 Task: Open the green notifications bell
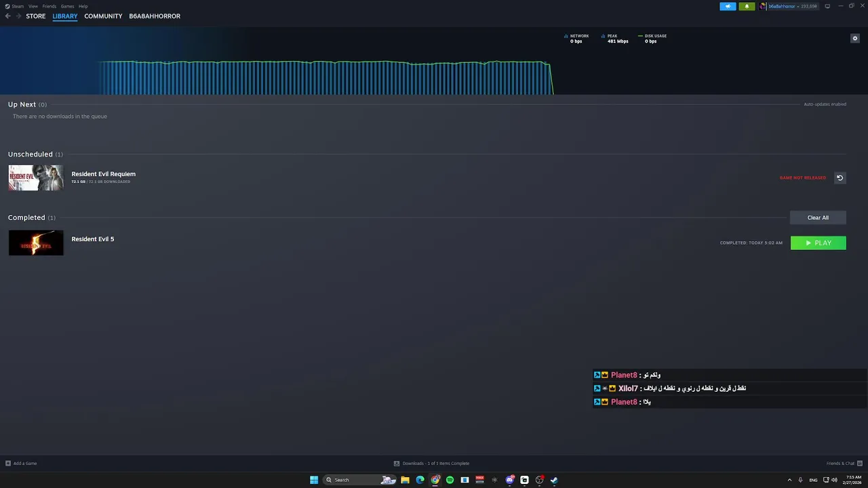[747, 6]
